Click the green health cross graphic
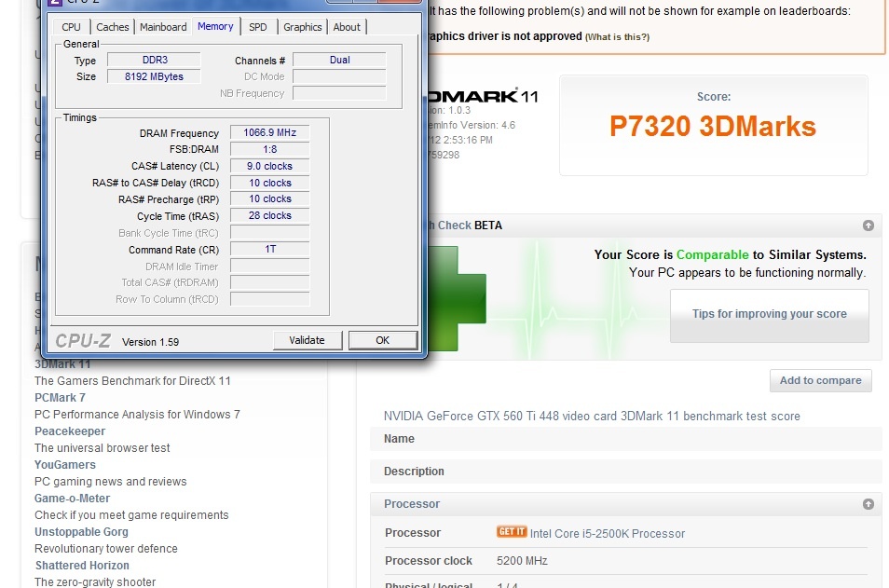This screenshot has width=889, height=588. point(457,298)
